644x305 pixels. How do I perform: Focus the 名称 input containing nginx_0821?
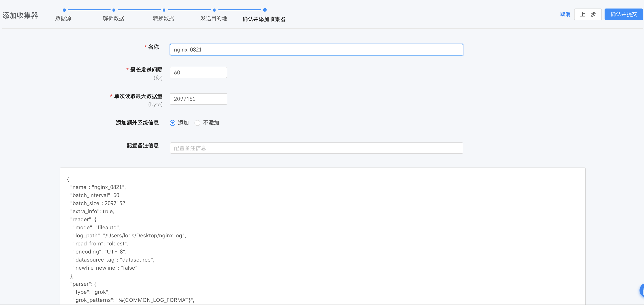(316, 50)
